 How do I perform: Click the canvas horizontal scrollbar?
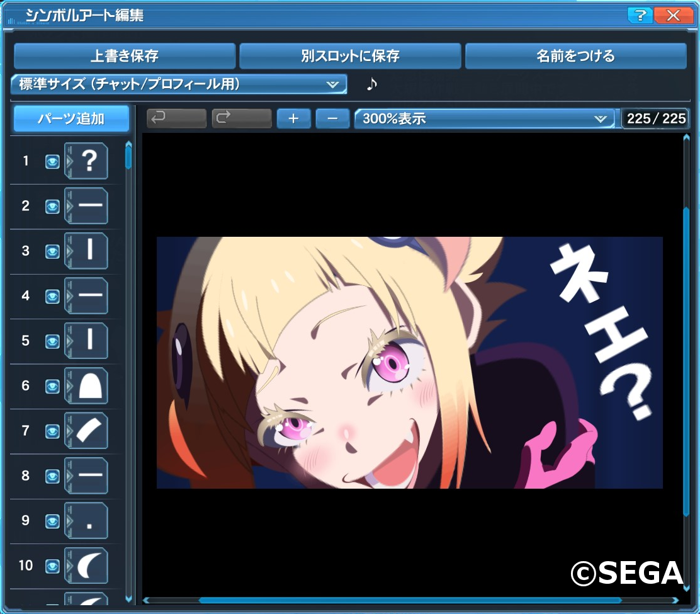pyautogui.click(x=410, y=601)
